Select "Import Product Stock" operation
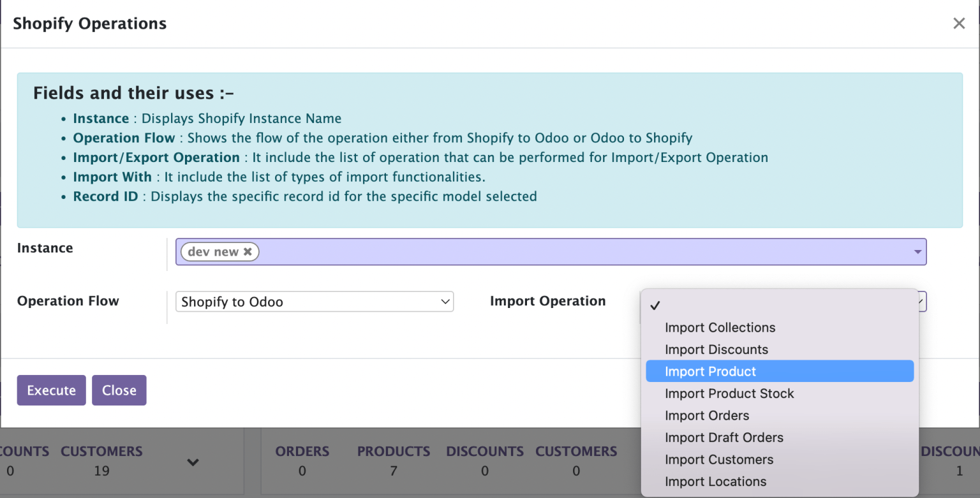Screen dimensions: 980x498 729,393
